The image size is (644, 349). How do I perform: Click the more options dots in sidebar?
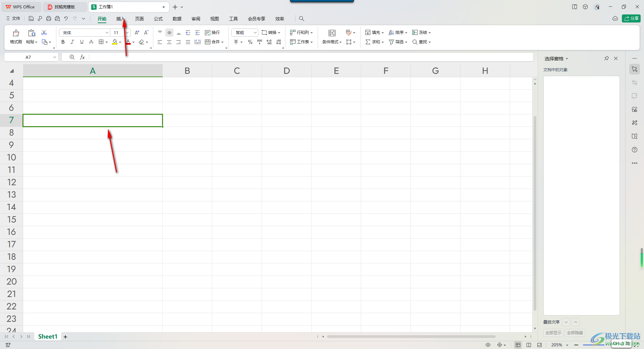[x=635, y=163]
